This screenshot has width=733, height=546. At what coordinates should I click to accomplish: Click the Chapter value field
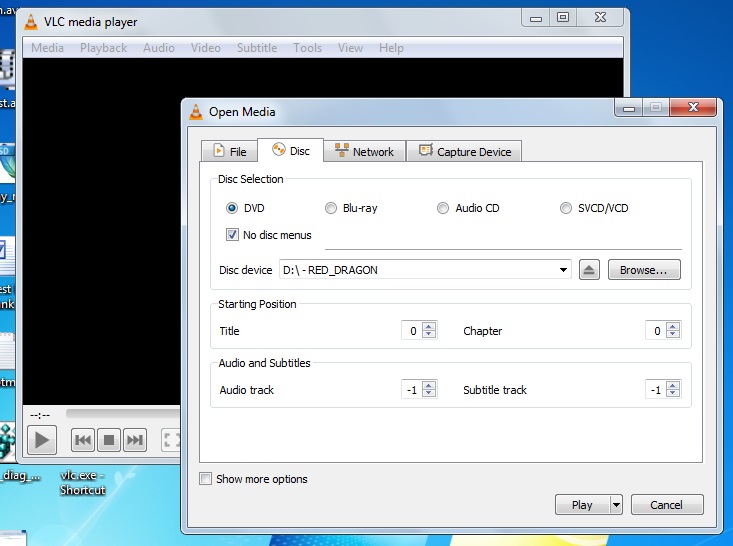click(656, 330)
